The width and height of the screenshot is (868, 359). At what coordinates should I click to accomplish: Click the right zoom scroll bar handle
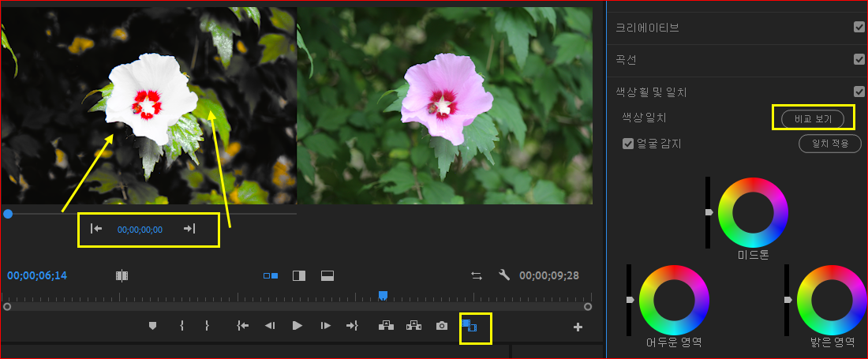tap(588, 306)
